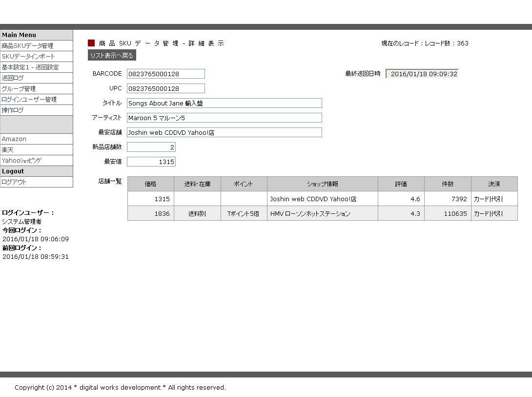
Task: Click the 決済 column header
Action: tap(494, 184)
